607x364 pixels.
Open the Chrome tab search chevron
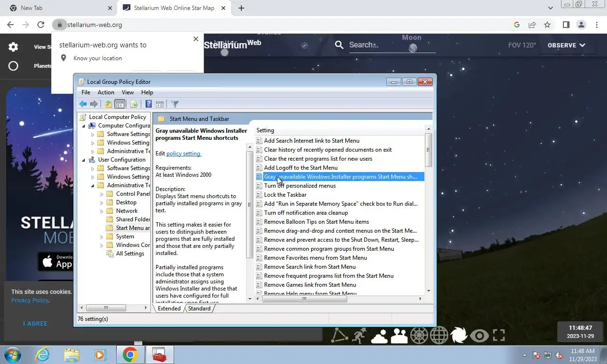click(x=550, y=8)
